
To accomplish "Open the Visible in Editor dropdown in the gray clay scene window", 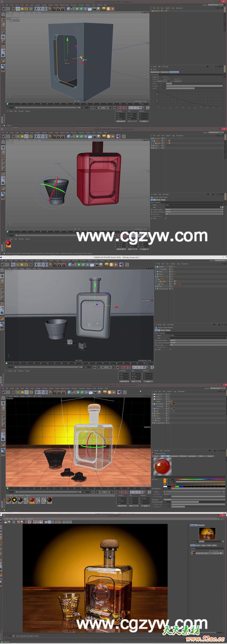I will click(x=198, y=340).
